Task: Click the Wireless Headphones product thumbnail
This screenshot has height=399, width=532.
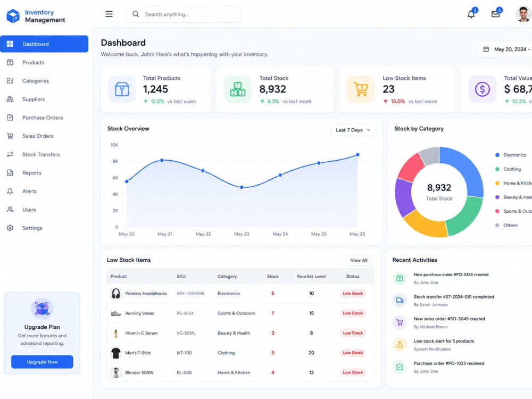Action: pyautogui.click(x=116, y=294)
